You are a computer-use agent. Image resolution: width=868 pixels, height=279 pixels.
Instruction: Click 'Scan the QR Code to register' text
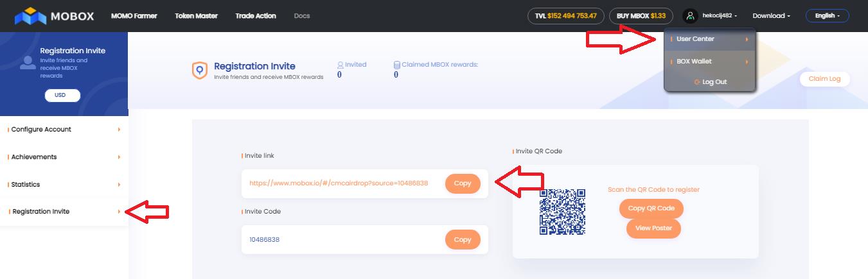pos(653,190)
